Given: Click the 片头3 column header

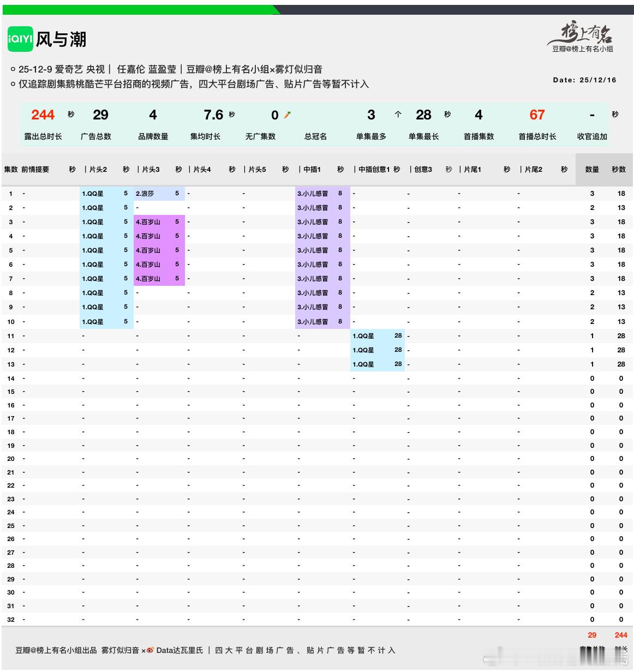Looking at the screenshot, I should [151, 170].
